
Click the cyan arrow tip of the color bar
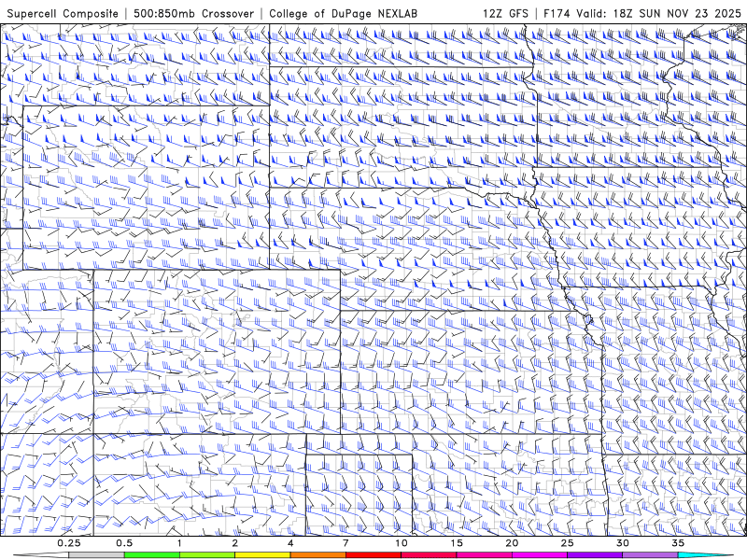(705, 555)
